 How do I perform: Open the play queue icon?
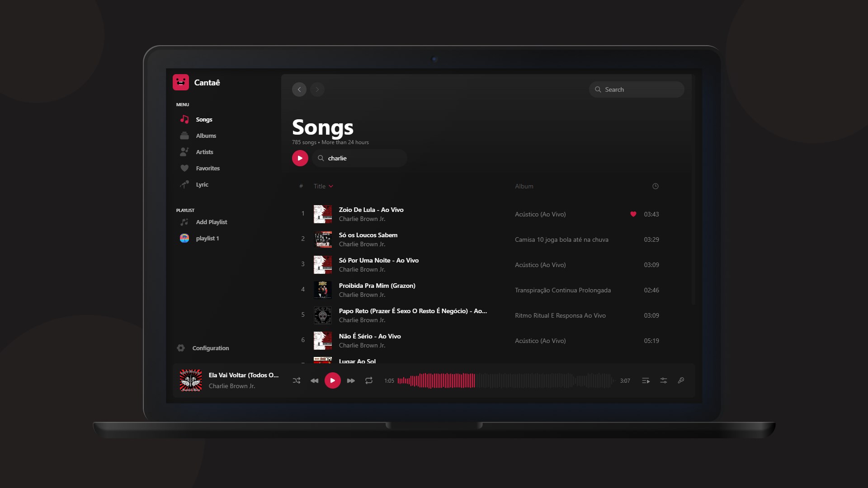(646, 380)
